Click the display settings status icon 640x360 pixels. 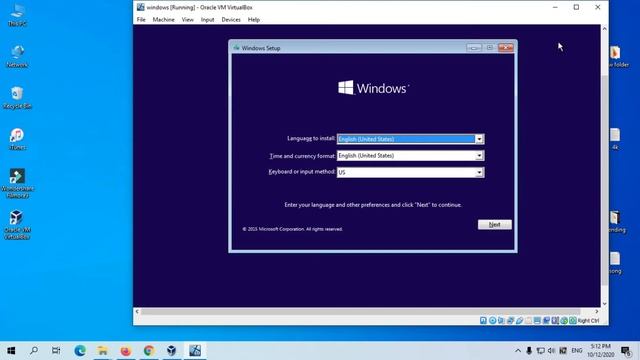click(x=537, y=320)
